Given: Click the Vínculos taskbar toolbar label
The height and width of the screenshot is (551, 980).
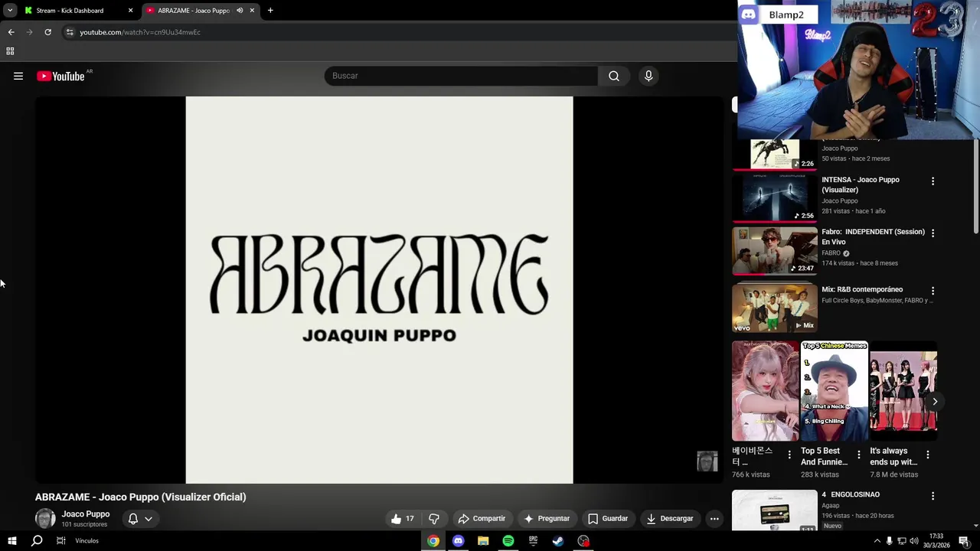Looking at the screenshot, I should click(x=87, y=541).
